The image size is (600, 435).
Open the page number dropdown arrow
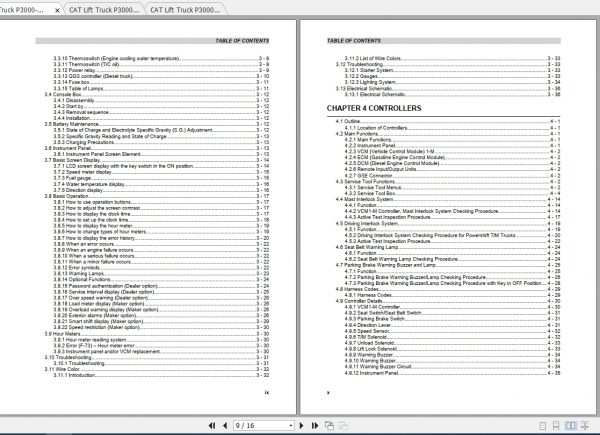[x=291, y=425]
